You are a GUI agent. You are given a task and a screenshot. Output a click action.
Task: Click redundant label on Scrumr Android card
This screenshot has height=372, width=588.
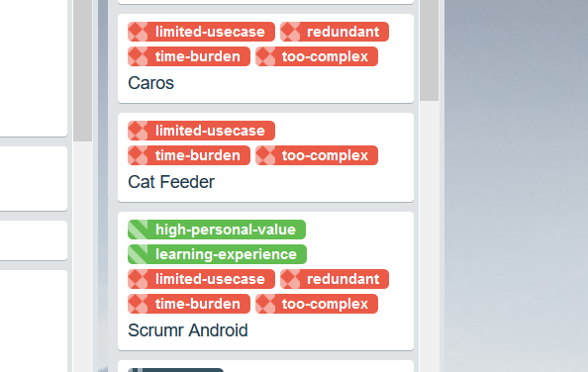[x=335, y=279]
